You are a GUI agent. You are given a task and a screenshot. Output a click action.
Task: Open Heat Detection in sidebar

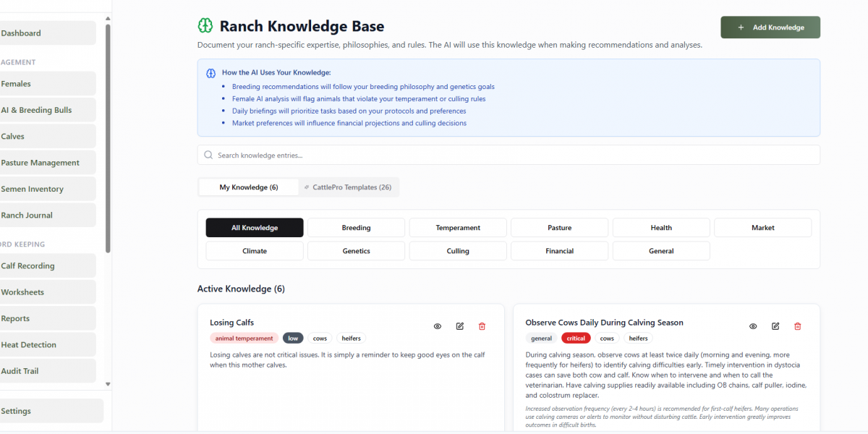(29, 345)
